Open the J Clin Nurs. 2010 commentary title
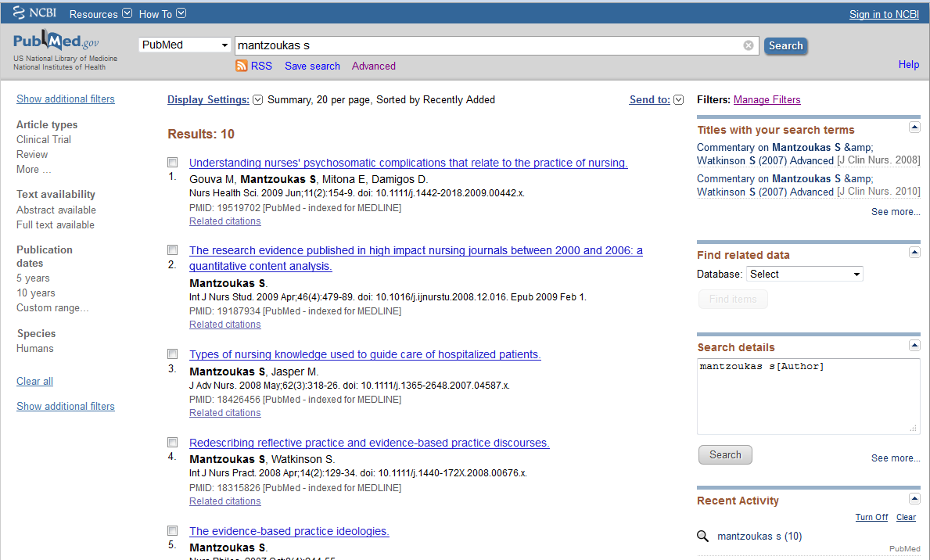 [785, 185]
